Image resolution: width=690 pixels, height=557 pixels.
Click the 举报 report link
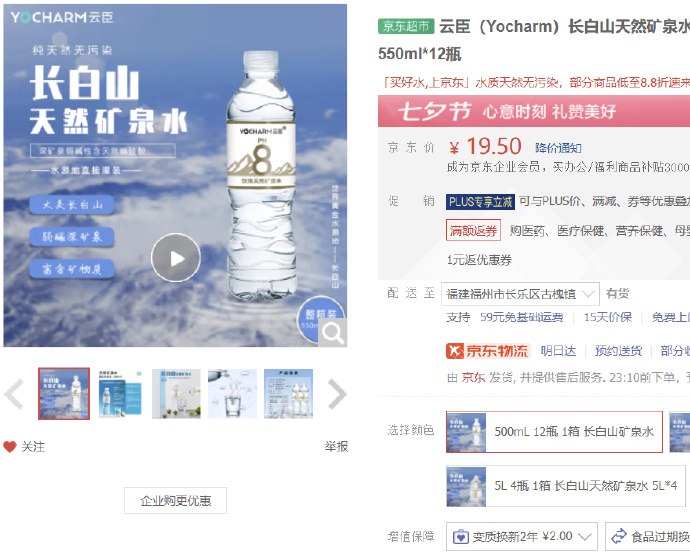click(x=336, y=447)
